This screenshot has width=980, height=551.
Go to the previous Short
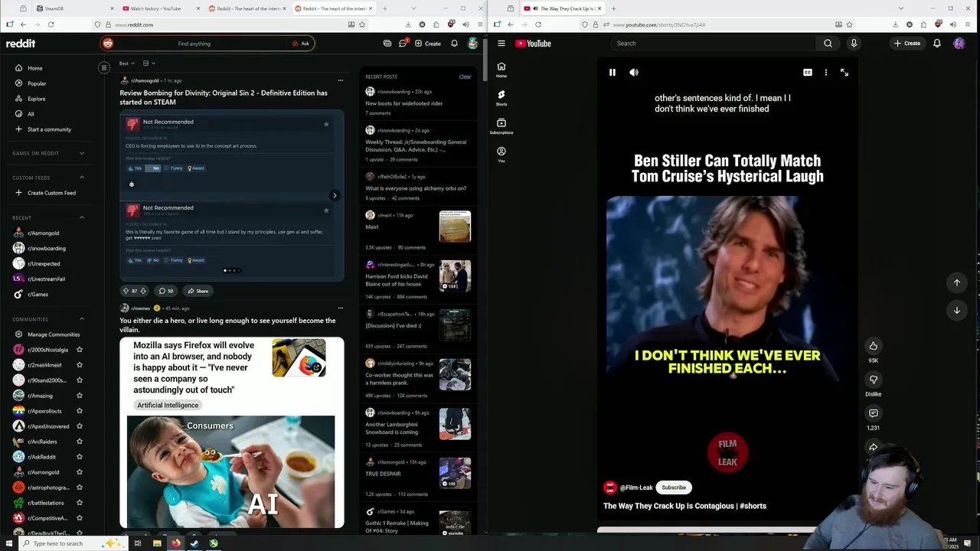coord(956,282)
